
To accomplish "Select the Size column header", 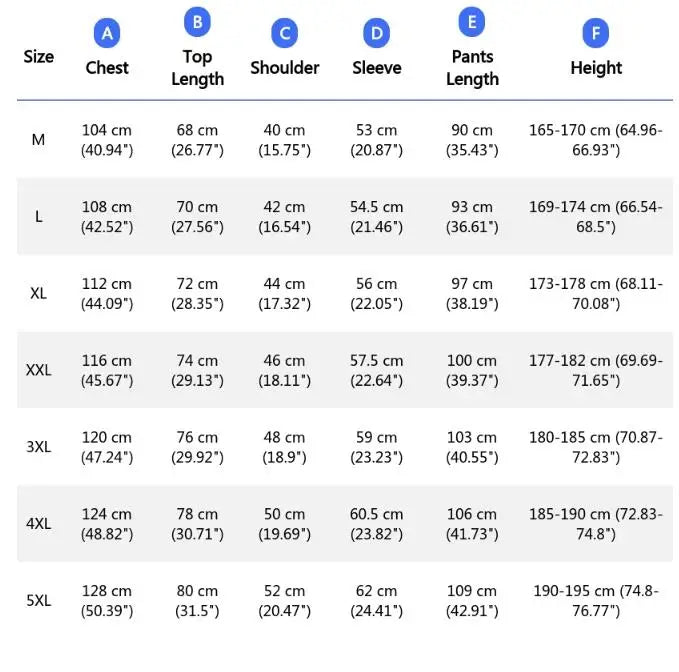I will (x=39, y=57).
